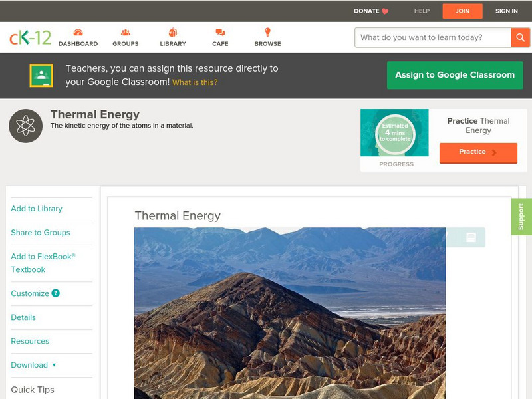Expand the Download menu
This screenshot has width=532, height=399.
click(x=29, y=365)
